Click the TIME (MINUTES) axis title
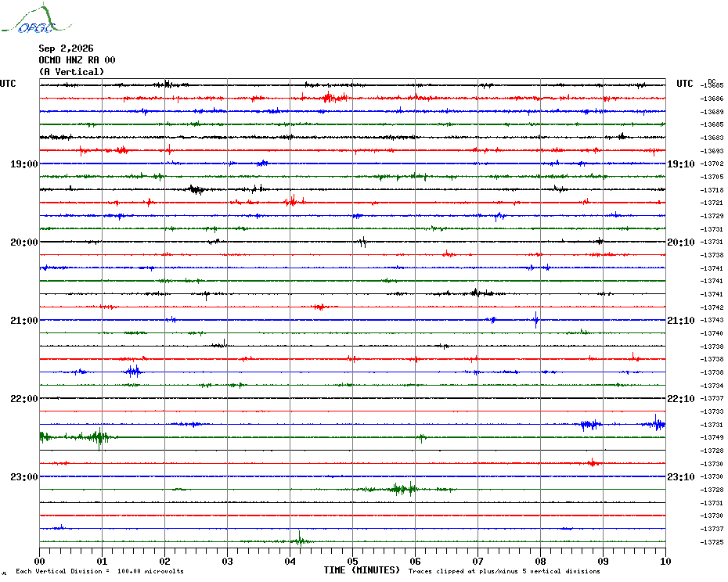This screenshot has height=582, width=728. pos(362,570)
